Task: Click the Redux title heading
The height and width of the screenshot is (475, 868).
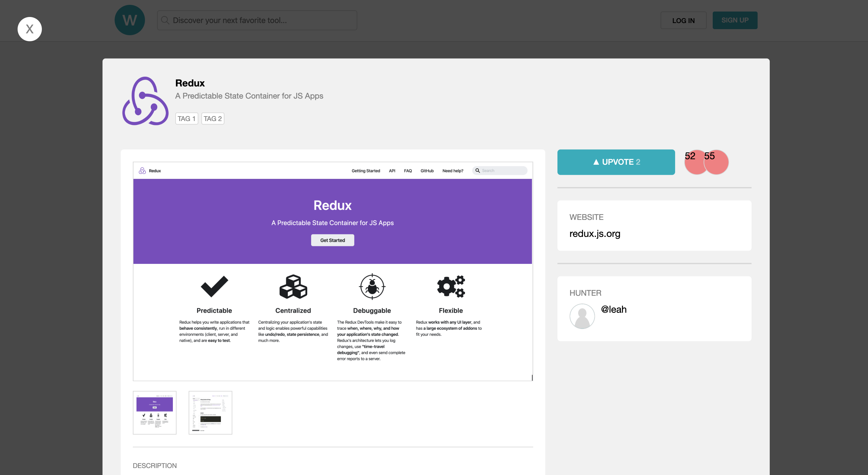Action: coord(190,83)
